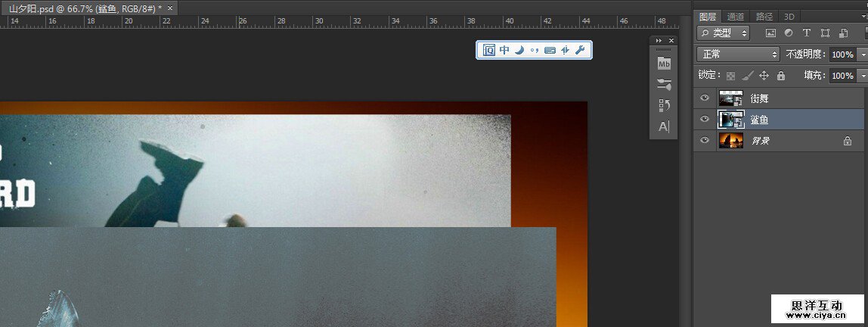868x327 pixels.
Task: Click the IME wrench settings icon
Action: (580, 50)
